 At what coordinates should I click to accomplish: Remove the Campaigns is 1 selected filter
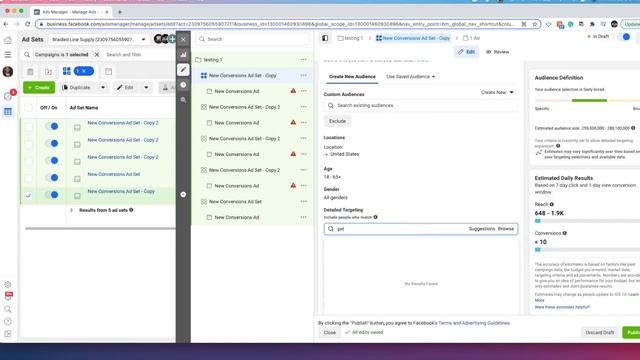tap(97, 54)
